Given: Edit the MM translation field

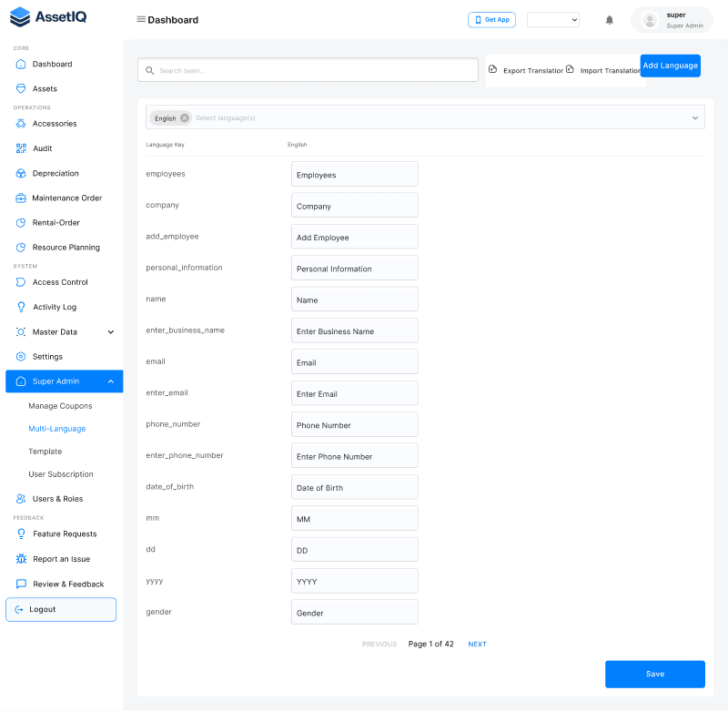Looking at the screenshot, I should (x=354, y=518).
